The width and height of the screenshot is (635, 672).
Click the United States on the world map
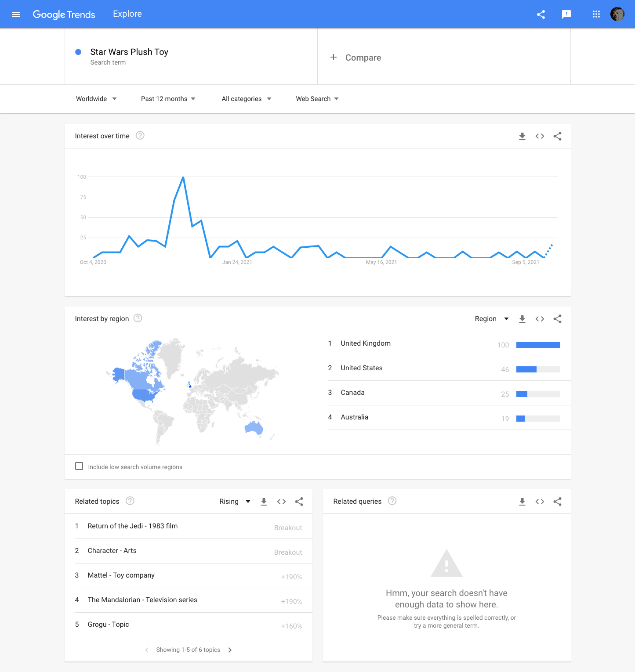(x=145, y=395)
